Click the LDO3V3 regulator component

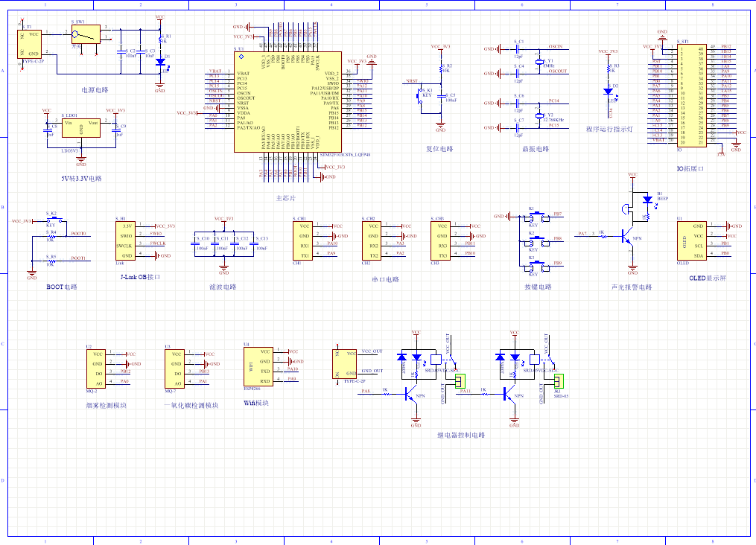point(81,128)
